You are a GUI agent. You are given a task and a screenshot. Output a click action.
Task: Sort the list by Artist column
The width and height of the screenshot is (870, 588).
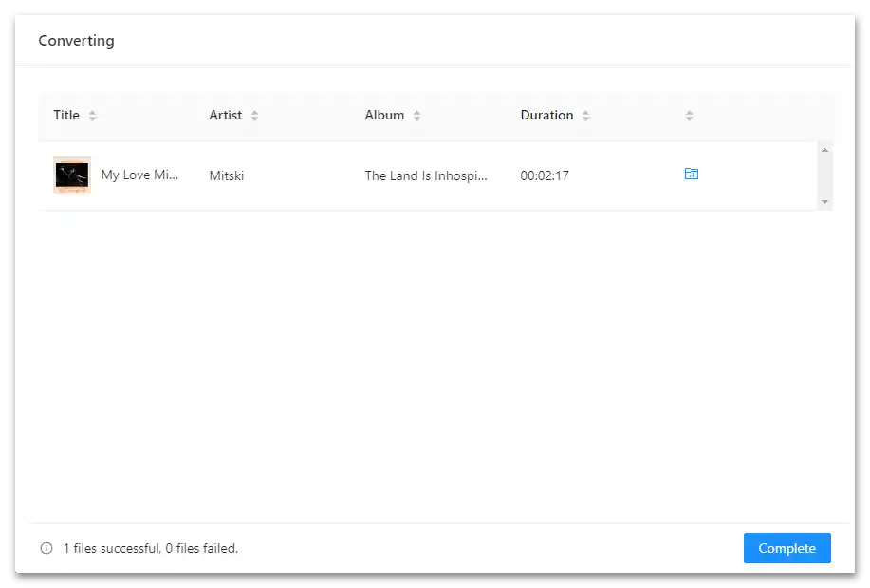[x=254, y=116]
